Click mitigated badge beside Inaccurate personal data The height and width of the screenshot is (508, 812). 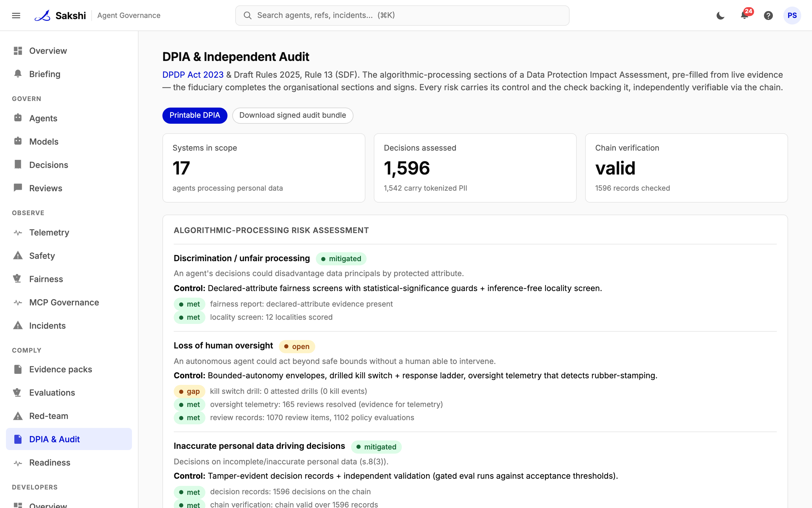(x=376, y=447)
